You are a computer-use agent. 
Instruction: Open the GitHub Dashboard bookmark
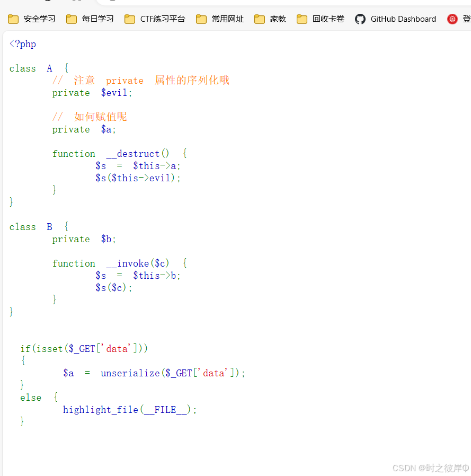(395, 19)
